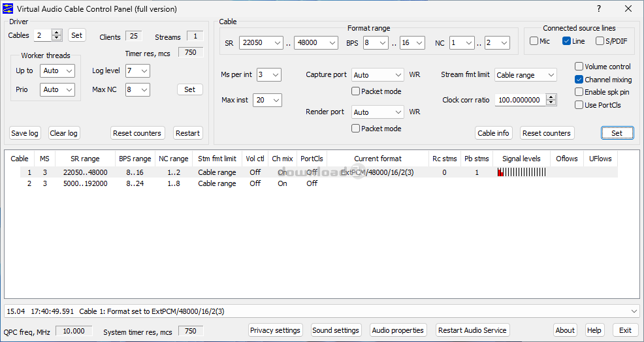Viewport: 644px width, 342px height.
Task: Open the minimum BPS 8 dropdown
Action: [376, 42]
